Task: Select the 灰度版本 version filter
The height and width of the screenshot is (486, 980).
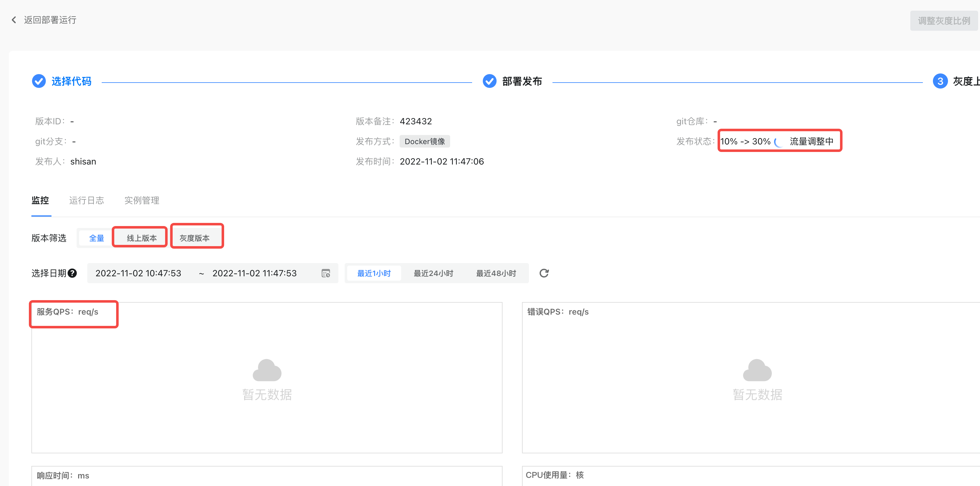Action: click(x=194, y=238)
